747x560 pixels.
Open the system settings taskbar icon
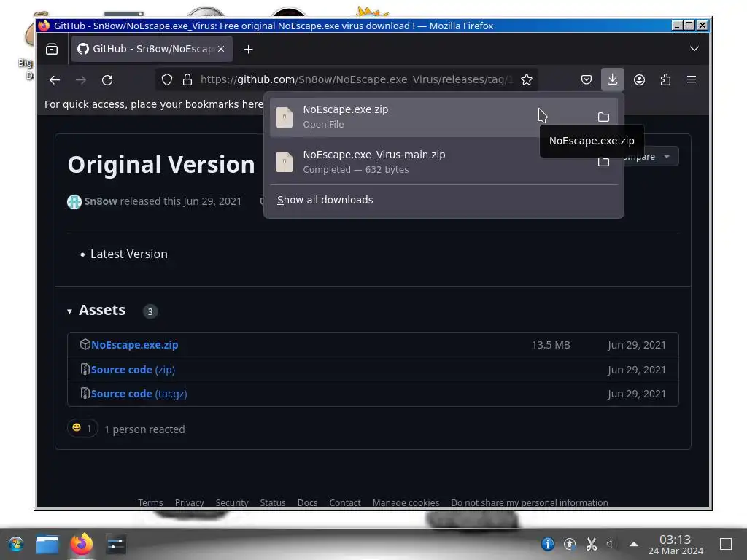click(x=116, y=544)
